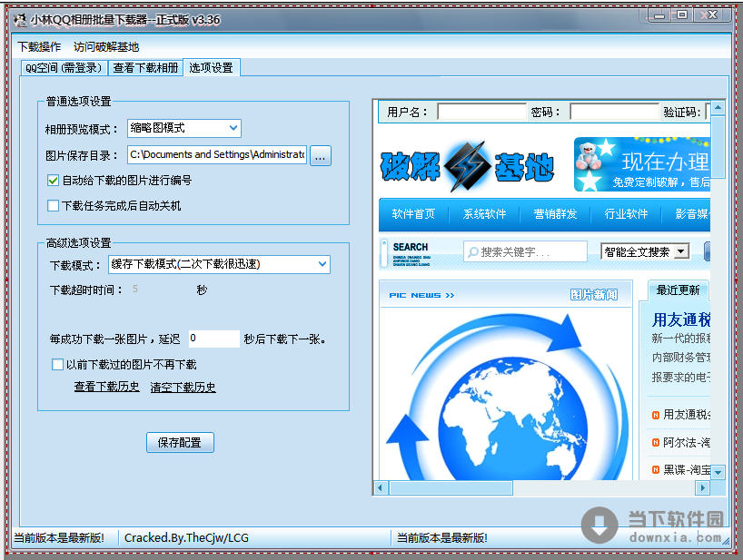Click the 破解基地 site logo

tap(467, 166)
